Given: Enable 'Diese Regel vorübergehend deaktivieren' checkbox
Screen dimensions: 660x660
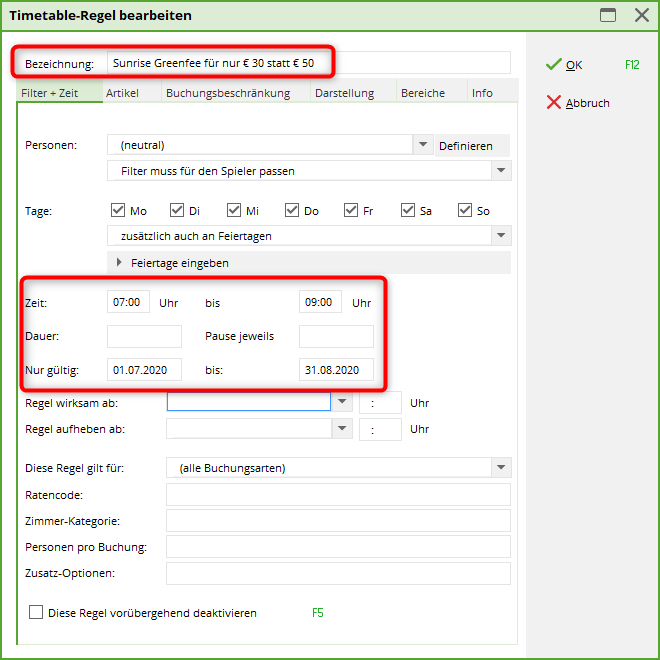Looking at the screenshot, I should (x=37, y=613).
